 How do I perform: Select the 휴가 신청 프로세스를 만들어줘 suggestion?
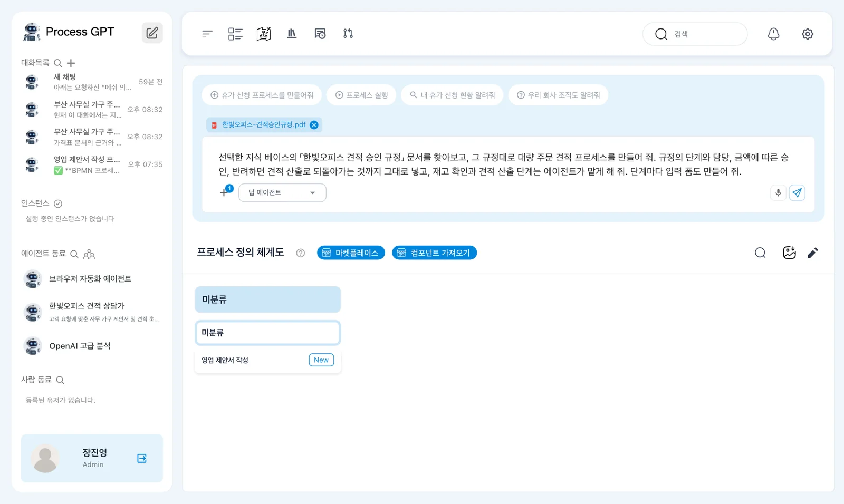262,95
